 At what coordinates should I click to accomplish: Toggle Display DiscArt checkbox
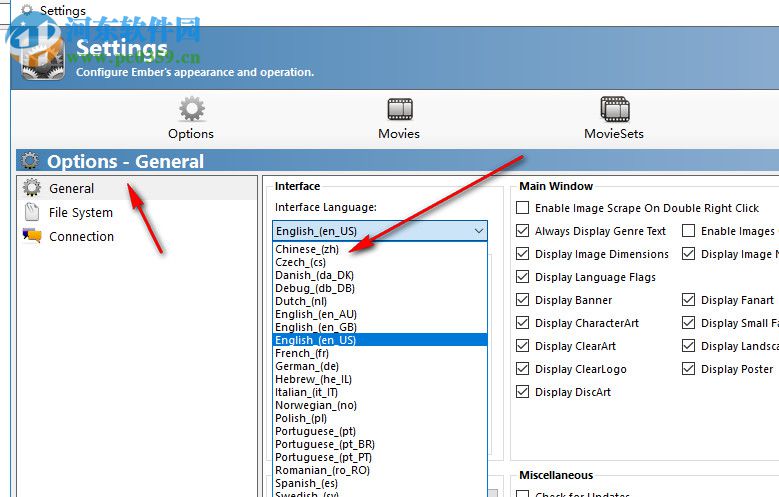(x=522, y=392)
